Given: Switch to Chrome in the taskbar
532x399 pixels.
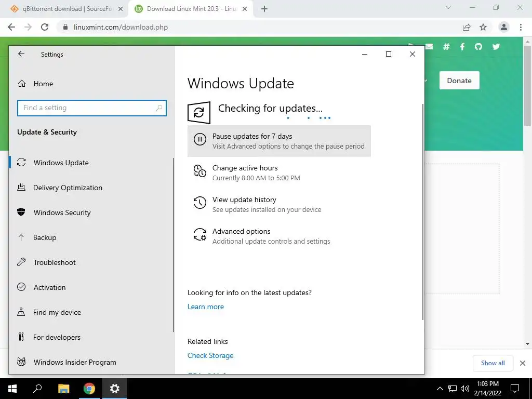Looking at the screenshot, I should 89,389.
